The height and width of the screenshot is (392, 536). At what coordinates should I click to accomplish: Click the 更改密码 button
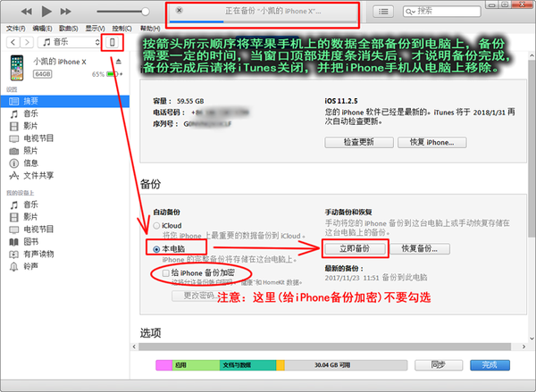click(x=198, y=296)
